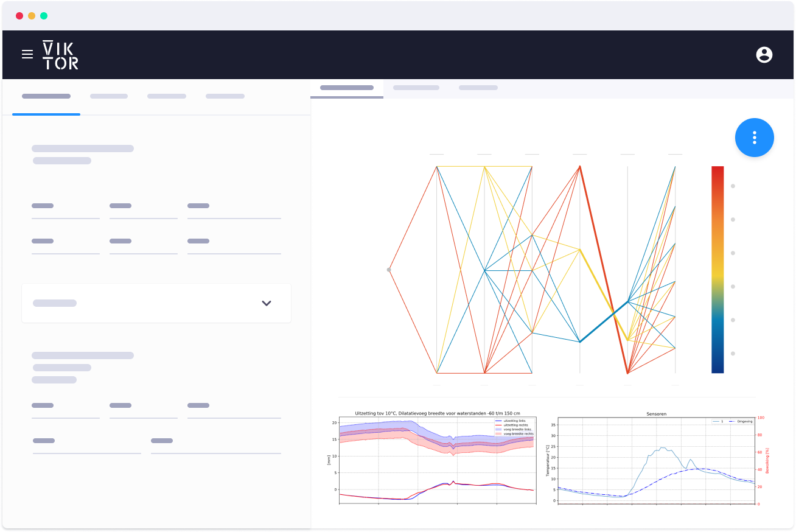Open the hamburger navigation menu
The width and height of the screenshot is (796, 532).
pos(27,54)
